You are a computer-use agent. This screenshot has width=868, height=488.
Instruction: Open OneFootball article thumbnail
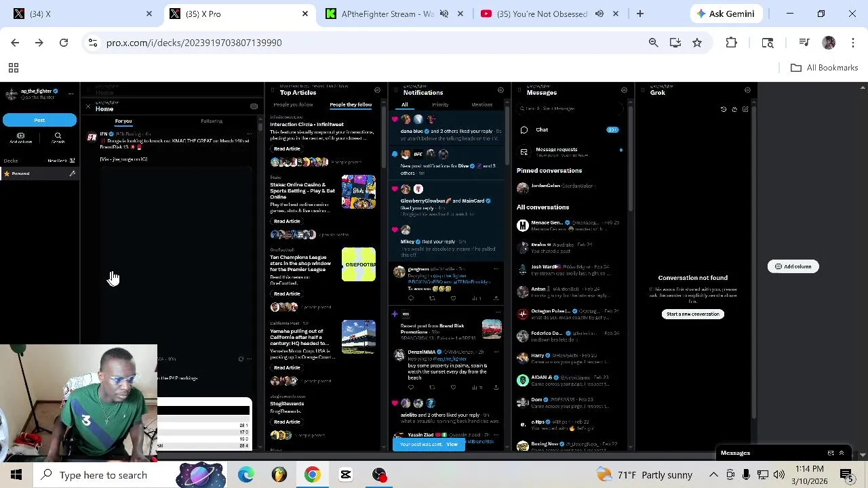(359, 264)
